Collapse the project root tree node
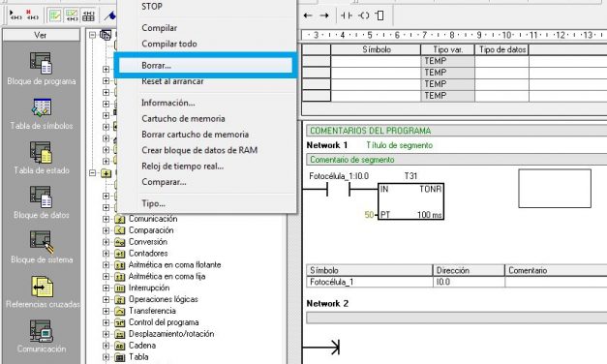Image resolution: width=607 pixels, height=364 pixels. point(93,35)
